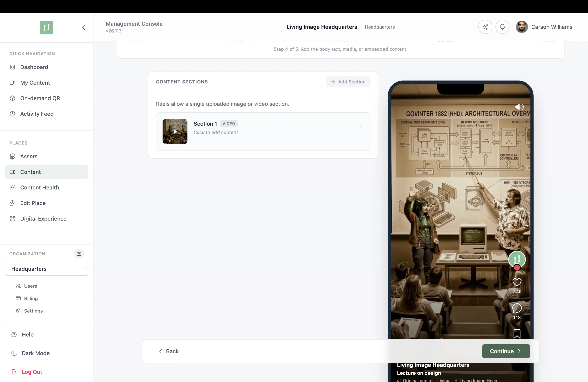Click the Help question mark icon
Viewport: 588px width, 382px height.
pyautogui.click(x=14, y=335)
